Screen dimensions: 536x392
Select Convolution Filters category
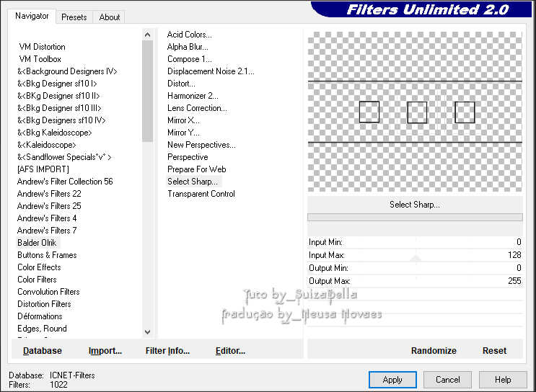pos(48,292)
